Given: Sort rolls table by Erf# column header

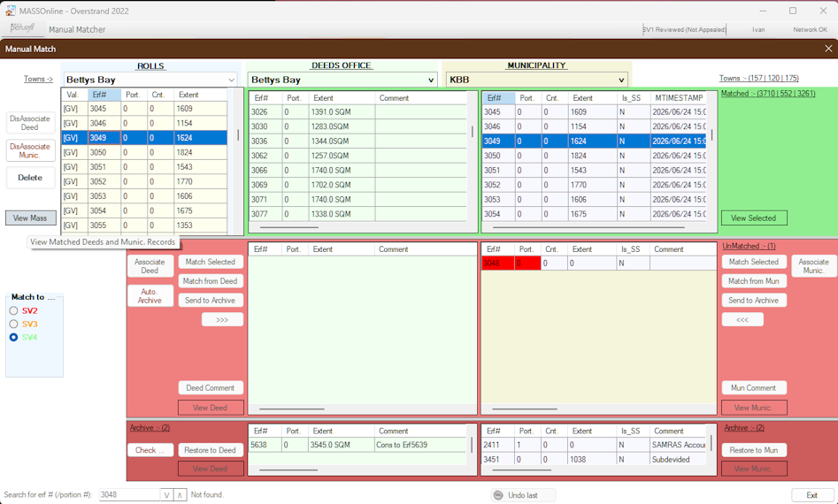Looking at the screenshot, I should pyautogui.click(x=104, y=95).
